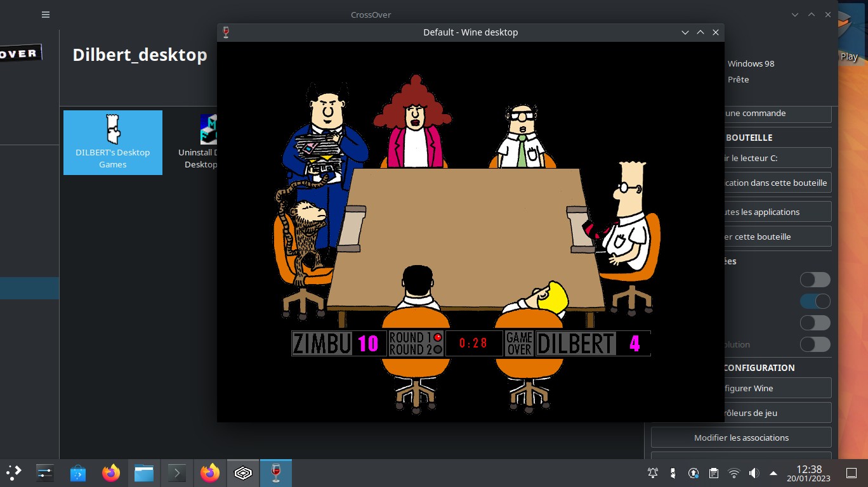Open the second Firefox taskbar icon

point(209,473)
